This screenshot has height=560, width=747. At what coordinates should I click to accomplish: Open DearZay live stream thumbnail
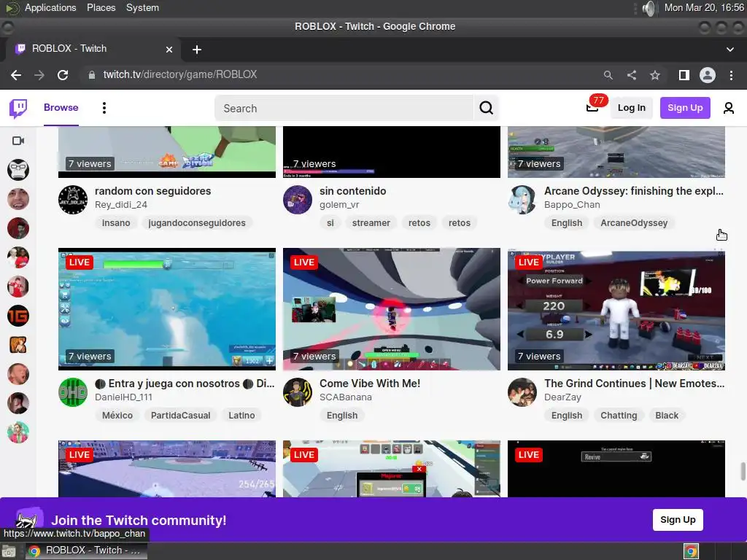coord(616,308)
